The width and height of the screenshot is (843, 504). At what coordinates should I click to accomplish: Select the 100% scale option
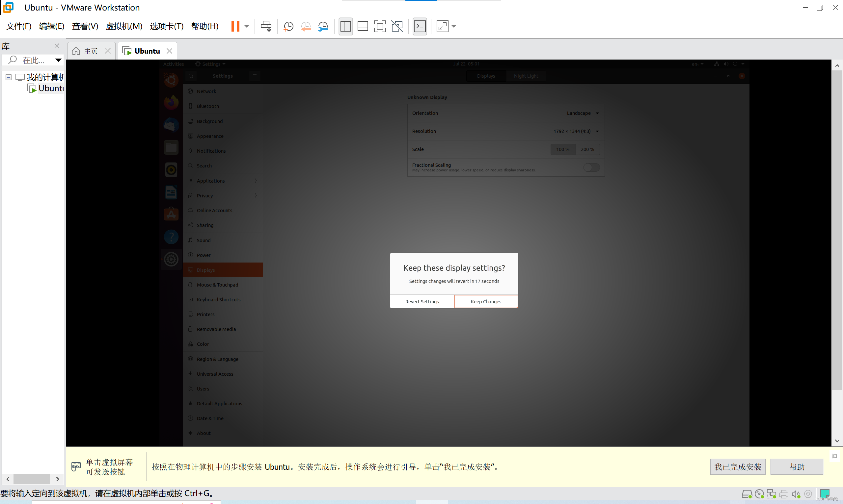[562, 149]
